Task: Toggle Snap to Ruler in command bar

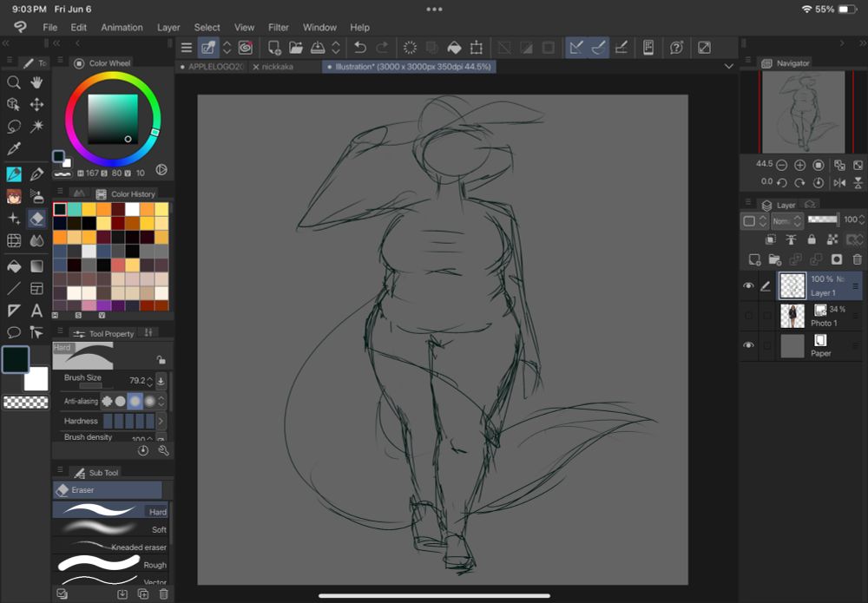Action: (x=576, y=48)
